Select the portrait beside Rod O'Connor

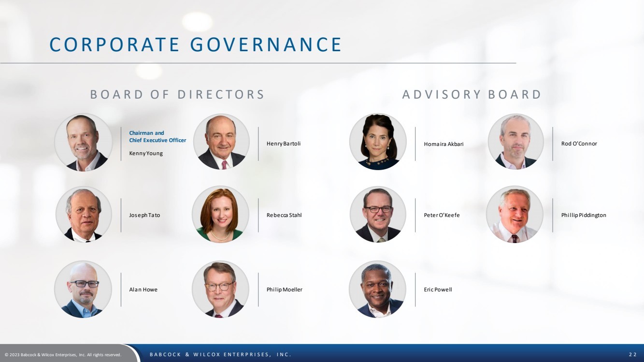click(516, 142)
